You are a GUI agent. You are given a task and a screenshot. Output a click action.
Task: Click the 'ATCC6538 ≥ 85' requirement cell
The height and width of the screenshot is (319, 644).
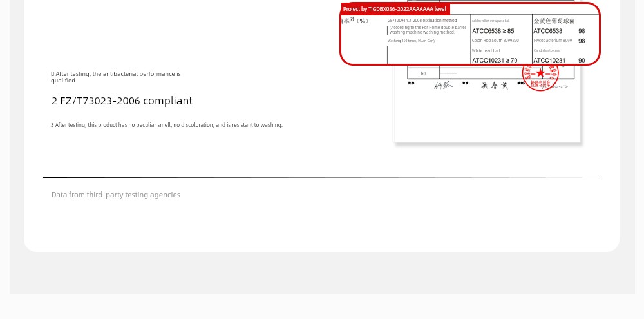[x=493, y=31]
